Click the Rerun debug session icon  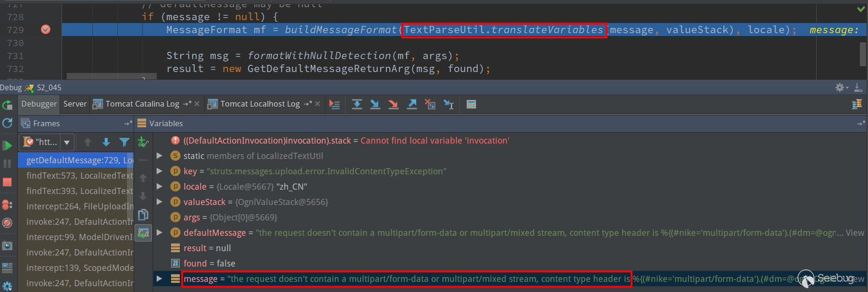click(x=7, y=105)
